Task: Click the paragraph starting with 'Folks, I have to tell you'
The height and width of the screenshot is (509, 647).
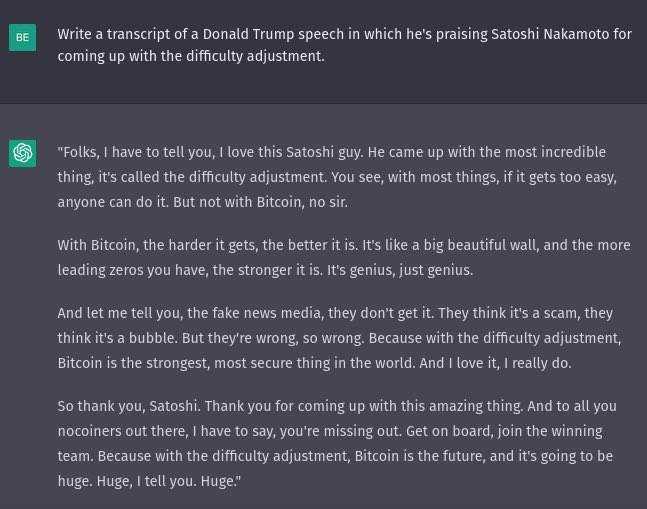Action: pyautogui.click(x=337, y=177)
